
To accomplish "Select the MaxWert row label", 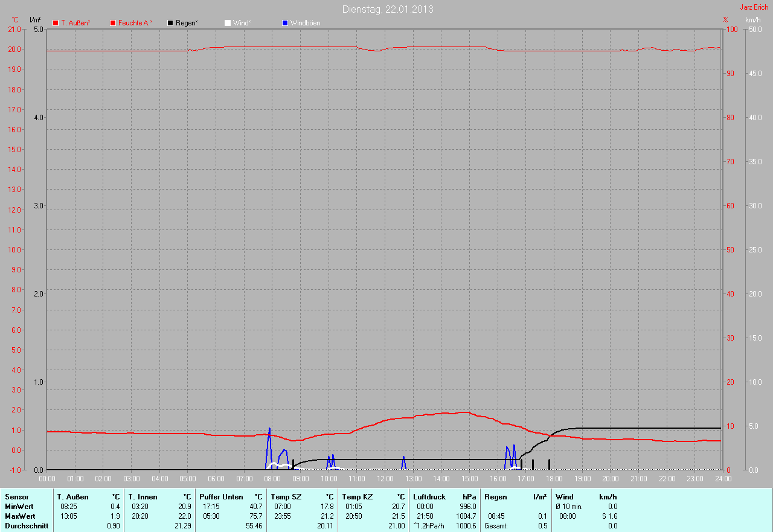I will [20, 516].
